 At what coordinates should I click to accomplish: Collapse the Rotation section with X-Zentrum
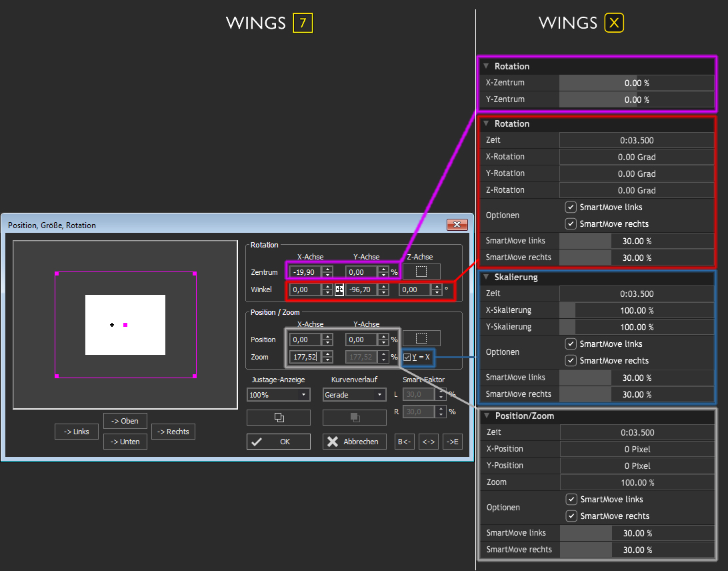pyautogui.click(x=486, y=66)
